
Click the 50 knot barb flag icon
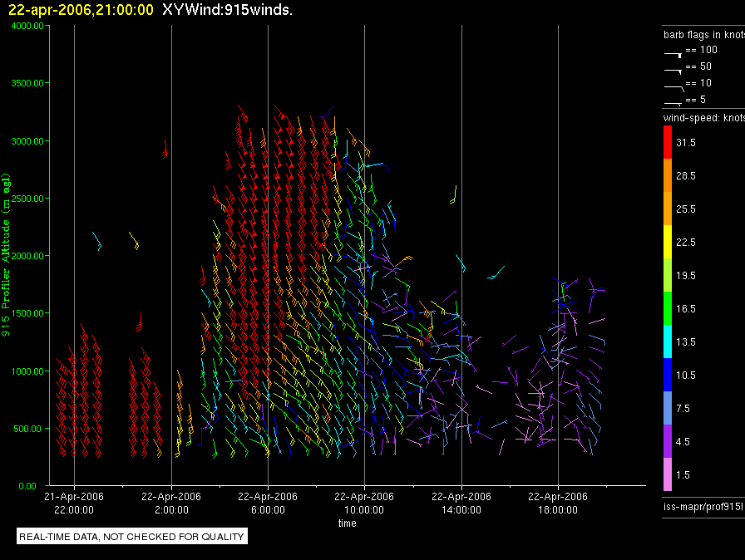pyautogui.click(x=673, y=71)
